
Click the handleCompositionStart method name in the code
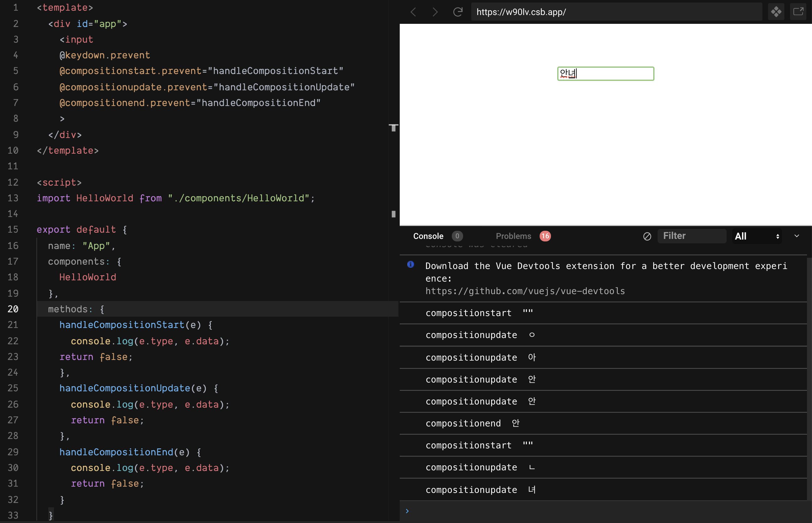point(122,325)
